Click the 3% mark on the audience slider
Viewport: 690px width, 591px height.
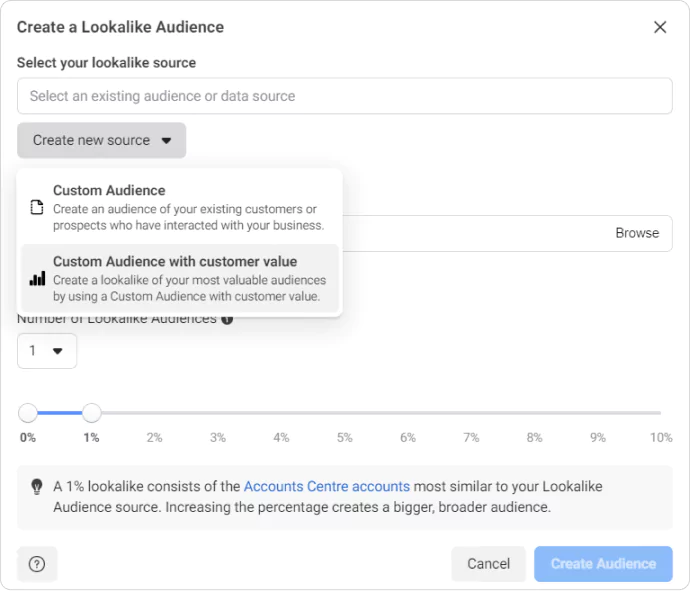(x=218, y=413)
